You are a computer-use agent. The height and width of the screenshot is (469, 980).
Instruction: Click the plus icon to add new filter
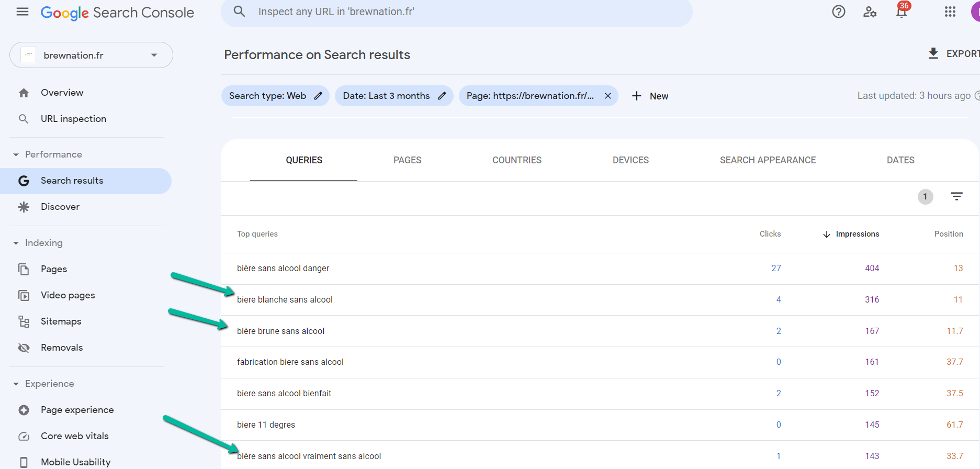pos(637,96)
